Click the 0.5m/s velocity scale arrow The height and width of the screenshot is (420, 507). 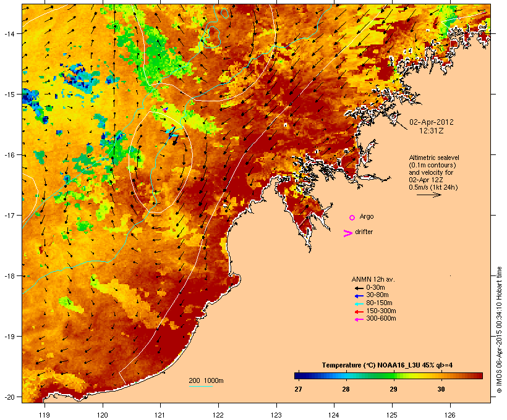428,195
